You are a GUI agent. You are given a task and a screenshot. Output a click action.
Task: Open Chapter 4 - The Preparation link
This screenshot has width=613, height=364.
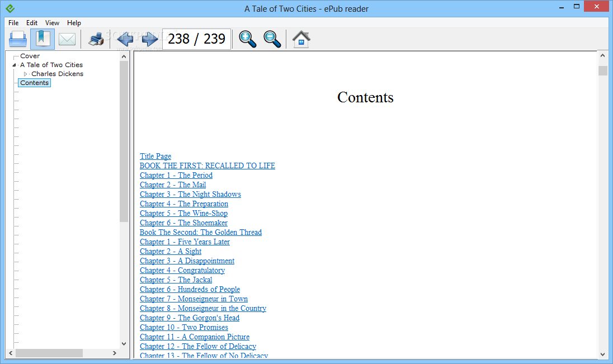(x=184, y=204)
